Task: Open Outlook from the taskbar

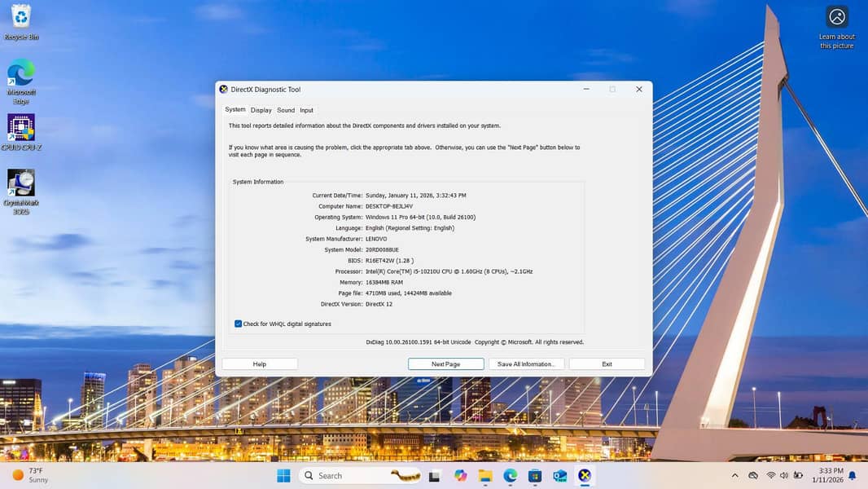Action: pyautogui.click(x=559, y=475)
